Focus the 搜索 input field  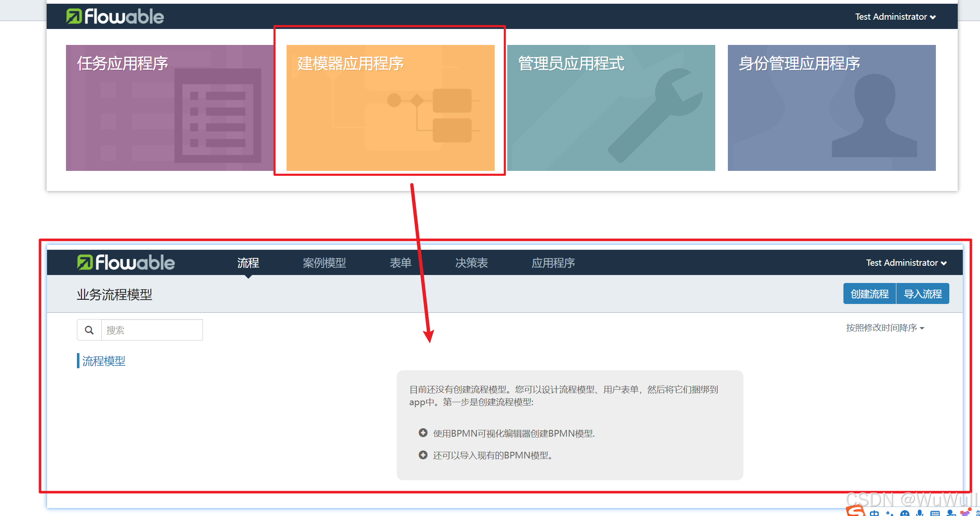[x=152, y=330]
